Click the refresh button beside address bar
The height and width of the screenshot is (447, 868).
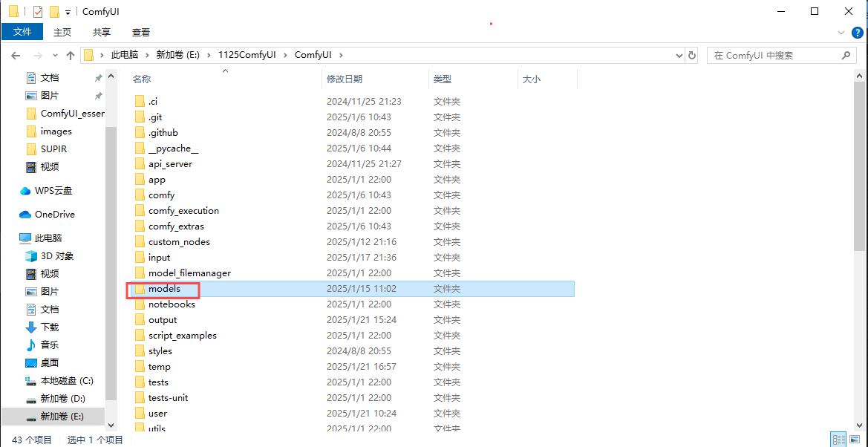692,56
